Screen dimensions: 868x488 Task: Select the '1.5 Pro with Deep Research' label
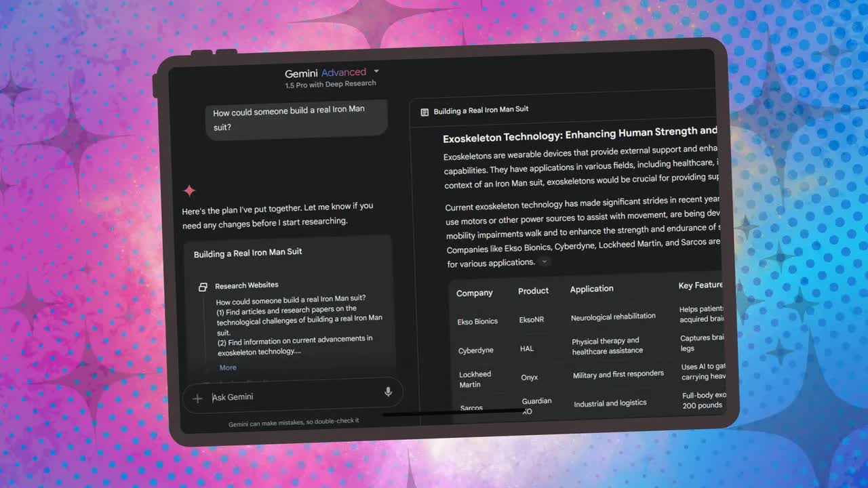pos(330,84)
